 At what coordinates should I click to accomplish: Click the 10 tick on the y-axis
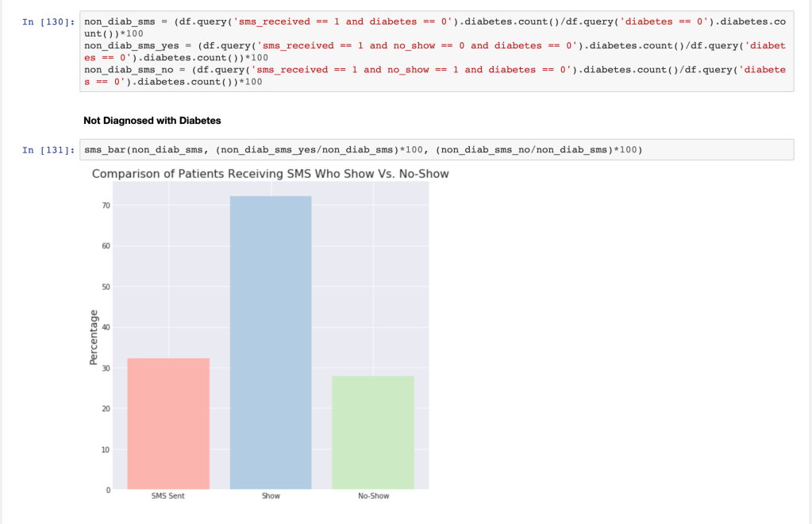click(106, 449)
